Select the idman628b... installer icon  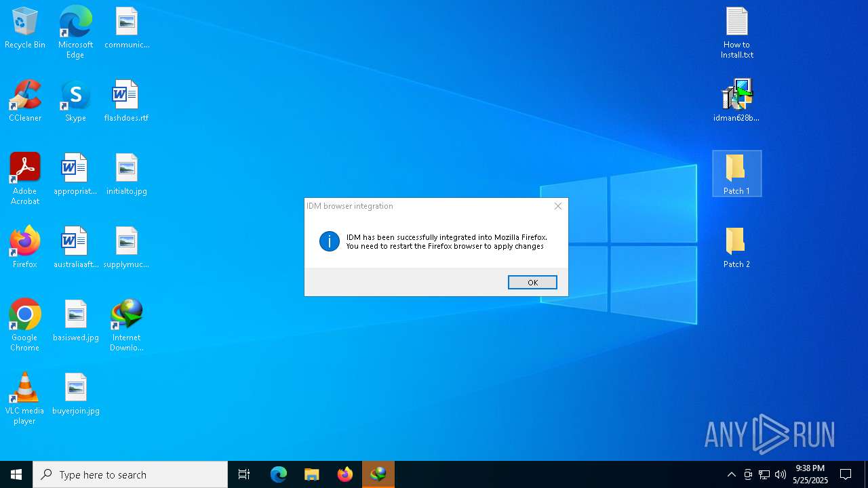pyautogui.click(x=737, y=102)
